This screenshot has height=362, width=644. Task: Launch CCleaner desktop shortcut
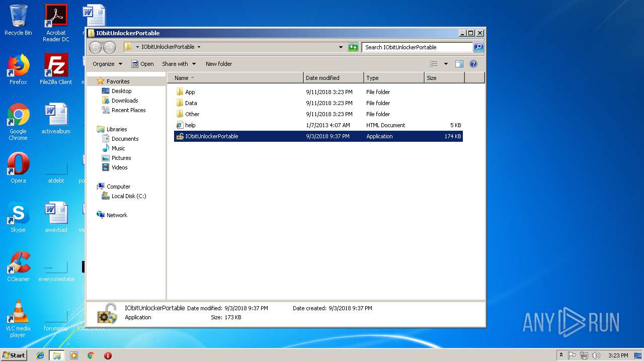[18, 266]
